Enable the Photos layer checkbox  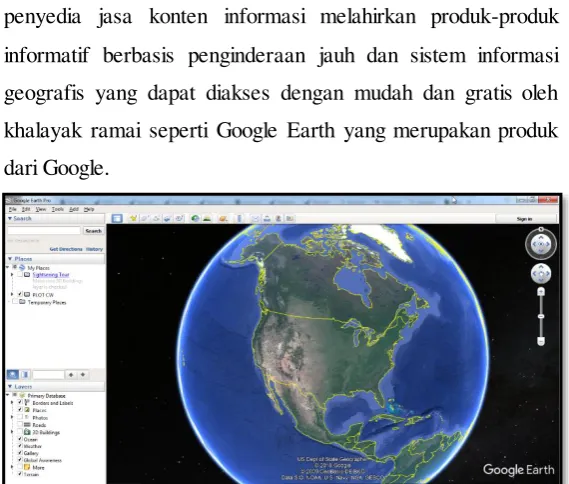[x=20, y=417]
